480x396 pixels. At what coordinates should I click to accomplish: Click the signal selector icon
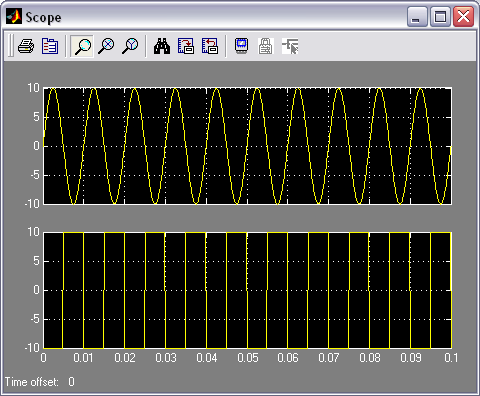pos(290,46)
